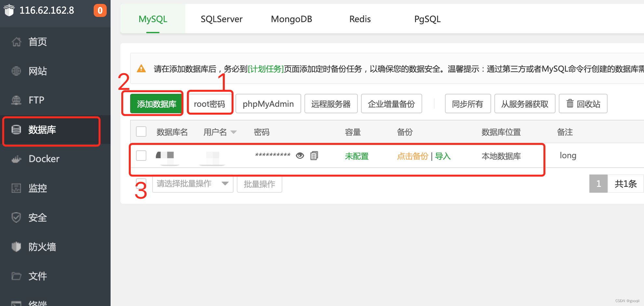This screenshot has height=306, width=644.
Task: Click the 监控 monitoring chart icon
Action: [16, 188]
